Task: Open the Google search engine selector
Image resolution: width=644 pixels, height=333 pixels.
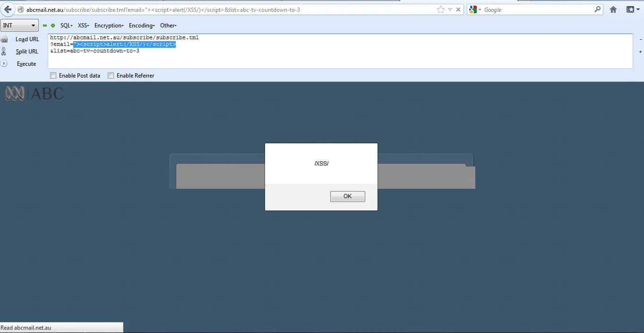Action: click(x=475, y=9)
